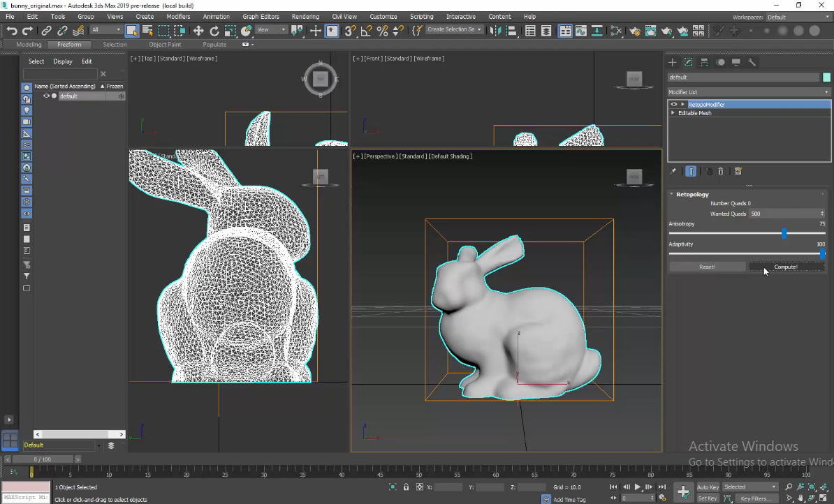Image resolution: width=834 pixels, height=504 pixels.
Task: Select the Select and Rotate tool
Action: pos(214,31)
